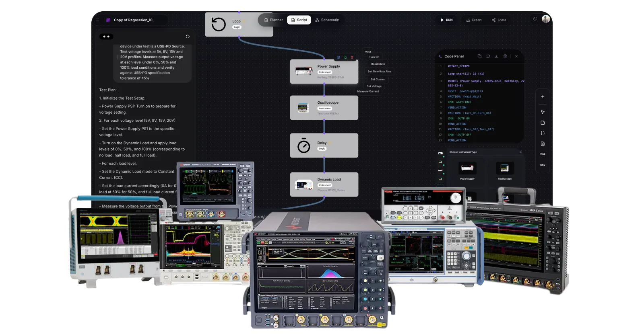Toggle dark mode with the moon icon
This screenshot has width=644, height=334.
click(535, 19)
